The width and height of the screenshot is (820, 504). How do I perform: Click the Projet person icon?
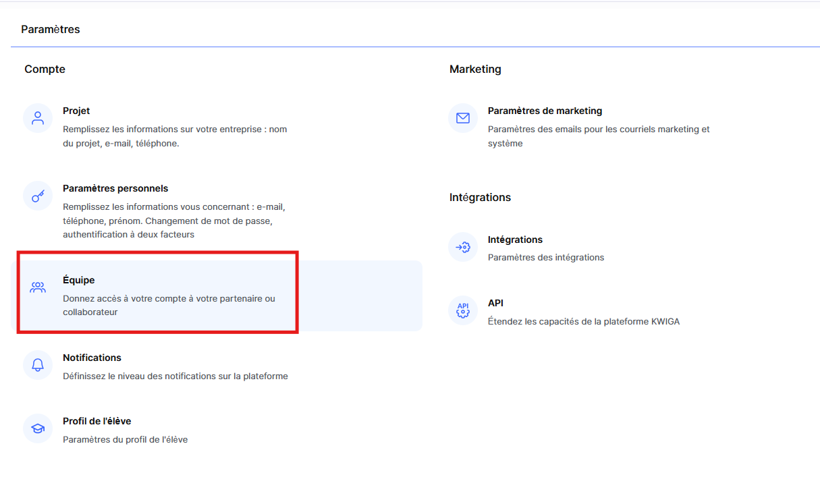(38, 118)
